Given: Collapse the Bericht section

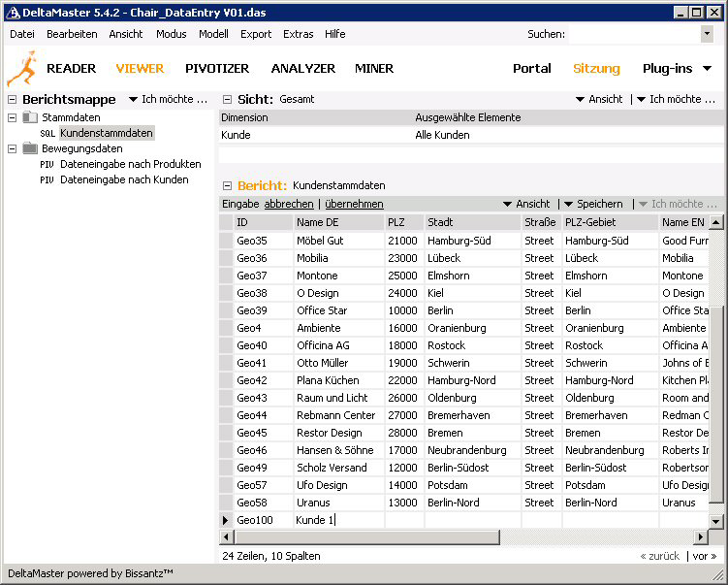Looking at the screenshot, I should click(x=227, y=186).
